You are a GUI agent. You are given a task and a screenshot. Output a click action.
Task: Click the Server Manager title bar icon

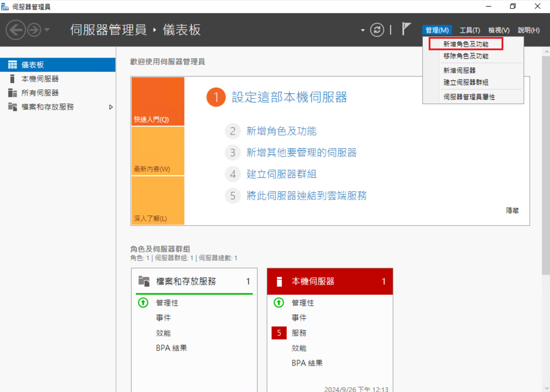5,6
